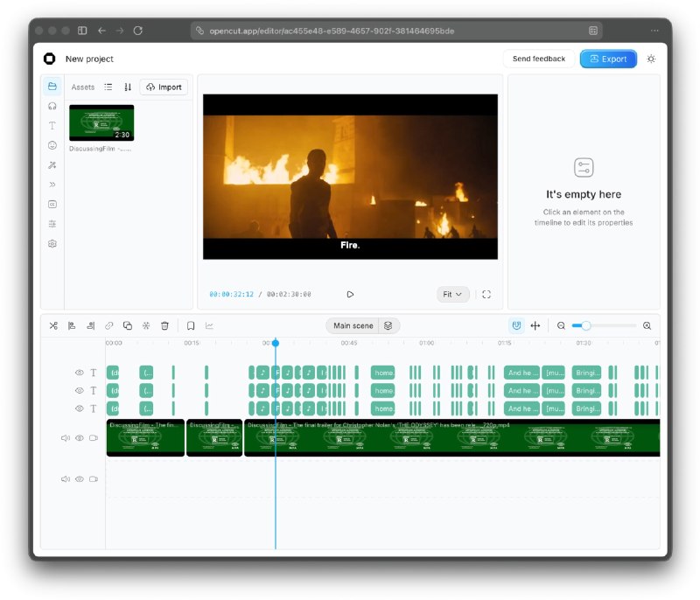Select 'And he...' caption on second text track

point(521,390)
